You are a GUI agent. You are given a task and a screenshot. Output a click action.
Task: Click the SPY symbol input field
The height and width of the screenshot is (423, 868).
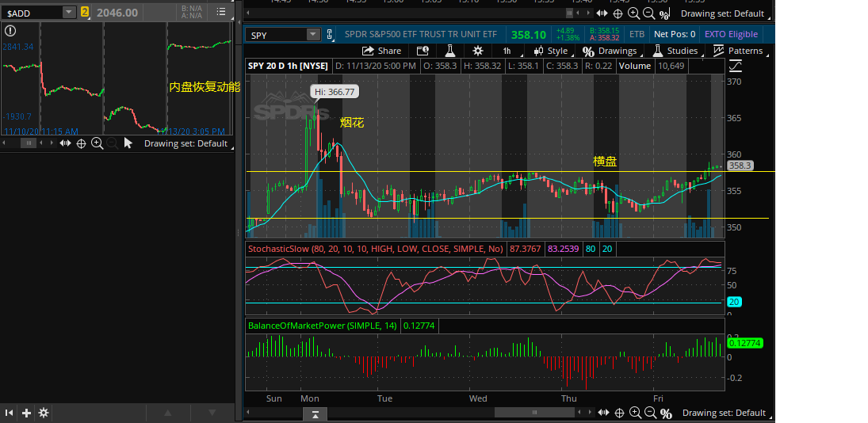coord(276,35)
